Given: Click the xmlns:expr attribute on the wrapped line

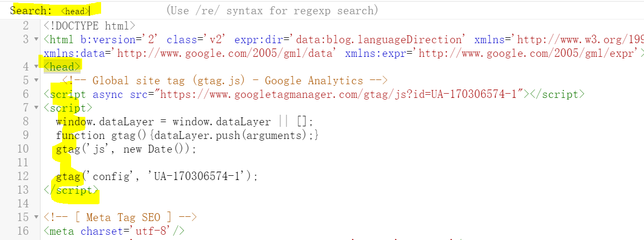Looking at the screenshot, I should [493, 53].
